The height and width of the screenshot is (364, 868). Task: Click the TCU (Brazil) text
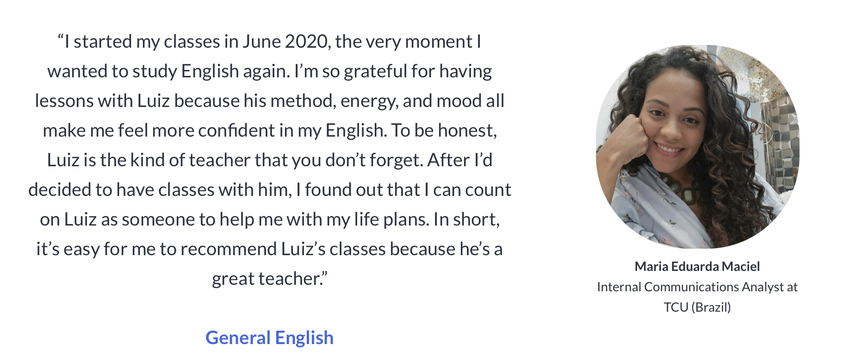(697, 307)
